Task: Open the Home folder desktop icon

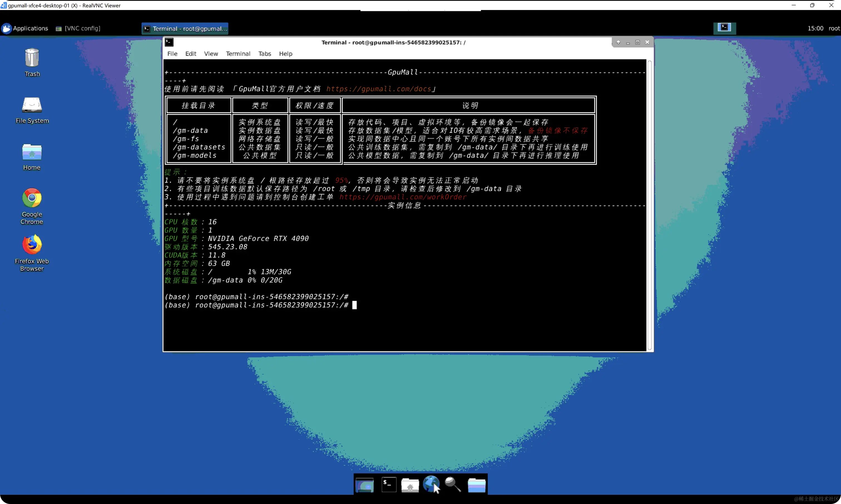Action: click(x=32, y=152)
